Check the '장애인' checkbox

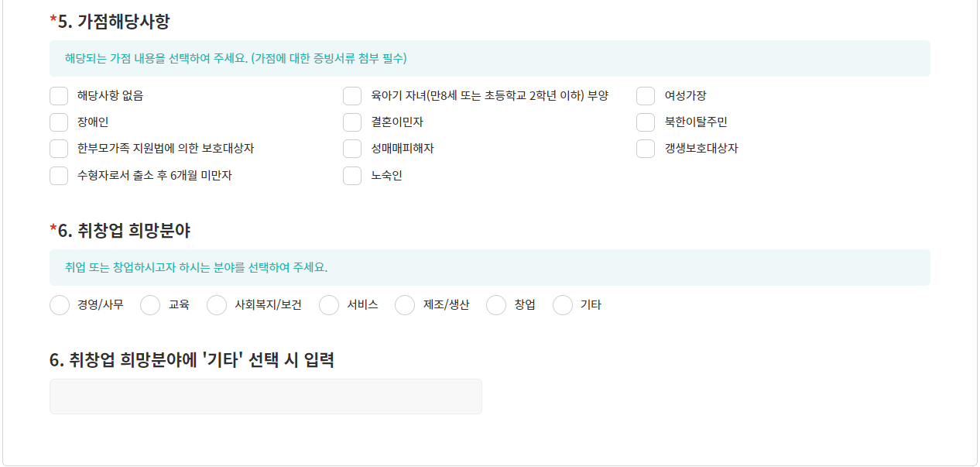pos(59,122)
